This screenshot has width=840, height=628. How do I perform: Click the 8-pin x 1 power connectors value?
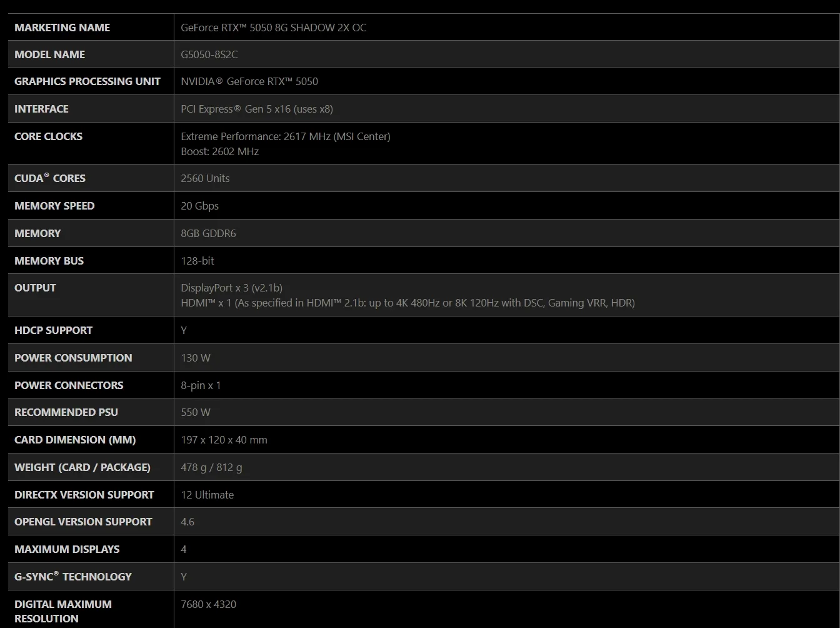(x=201, y=385)
